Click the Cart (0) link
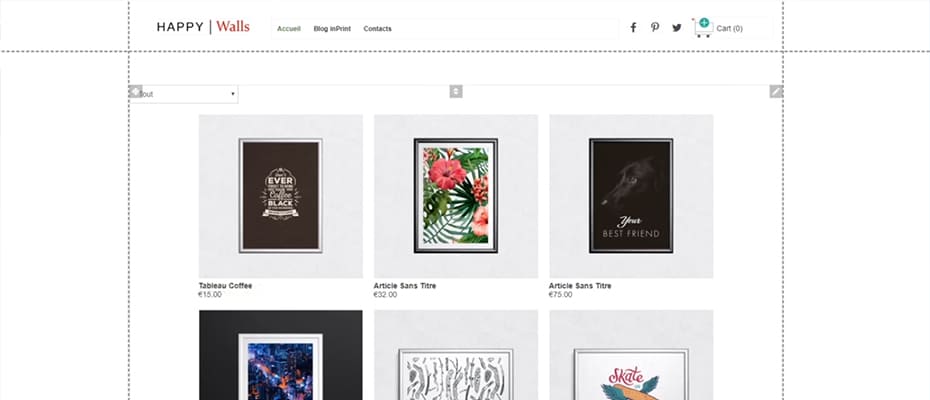This screenshot has height=400, width=930. click(729, 28)
